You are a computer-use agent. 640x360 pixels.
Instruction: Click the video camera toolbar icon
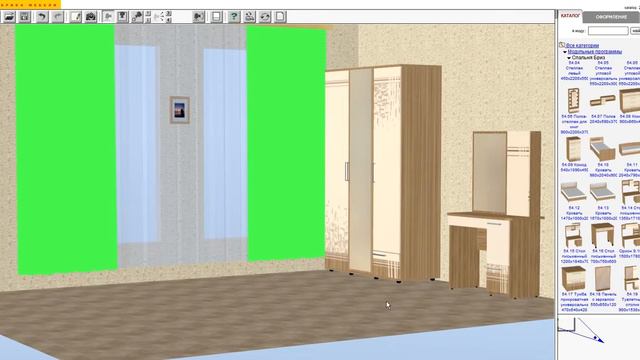point(198,17)
